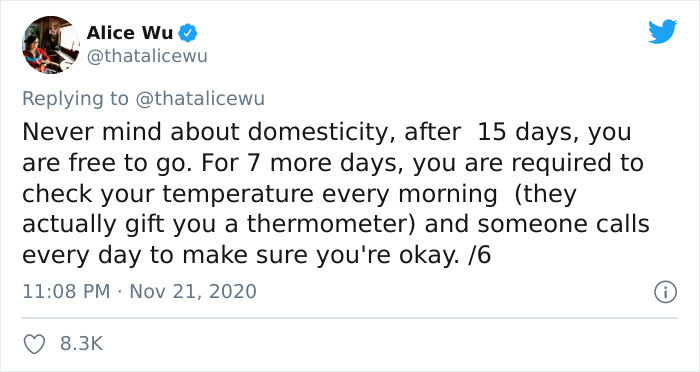Image resolution: width=700 pixels, height=372 pixels.
Task: Click "and someone calls" in the tweet
Action: click(x=537, y=224)
